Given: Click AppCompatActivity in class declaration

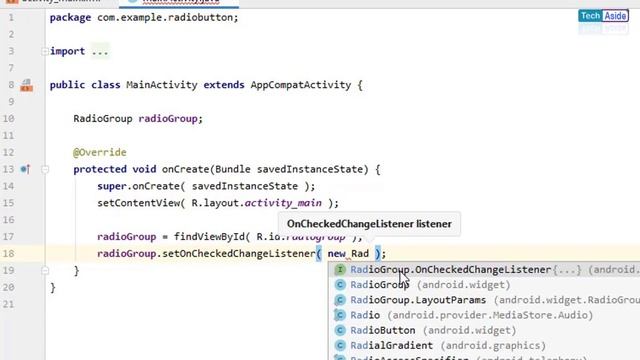Looking at the screenshot, I should point(301,85).
